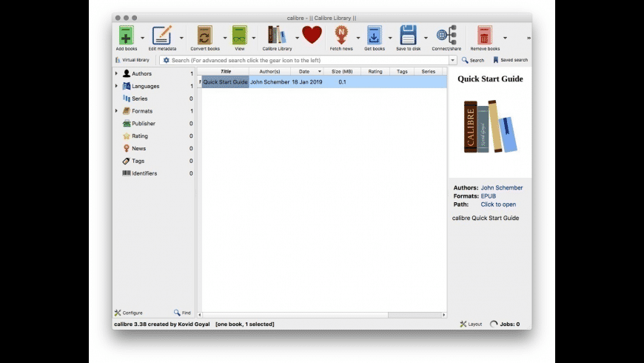Click the Search button
This screenshot has height=363, width=644.
pyautogui.click(x=473, y=60)
